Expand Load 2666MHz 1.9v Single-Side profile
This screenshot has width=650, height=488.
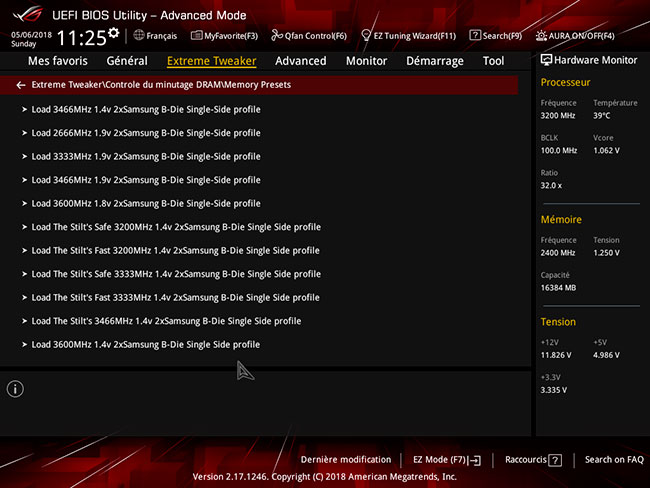145,133
